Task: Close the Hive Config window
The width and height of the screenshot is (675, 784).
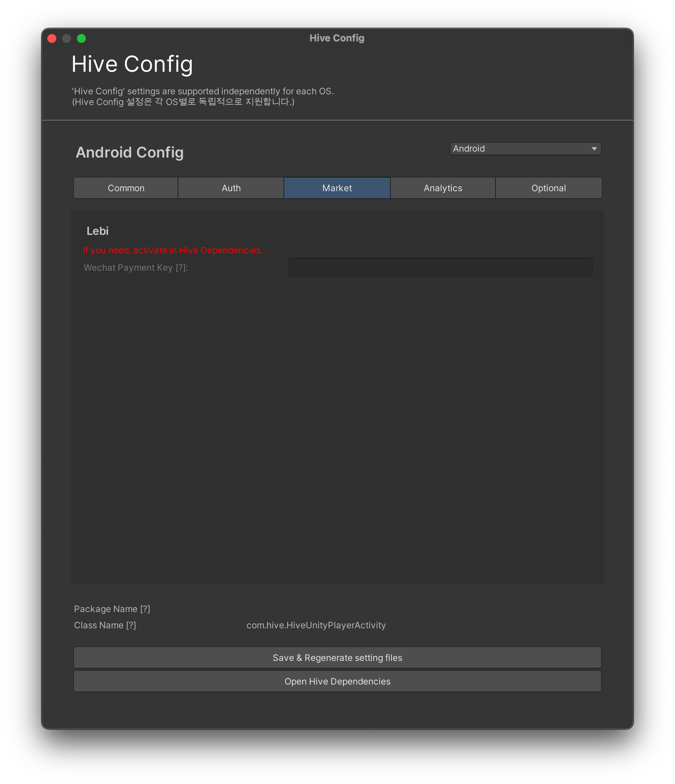Action: (x=52, y=38)
